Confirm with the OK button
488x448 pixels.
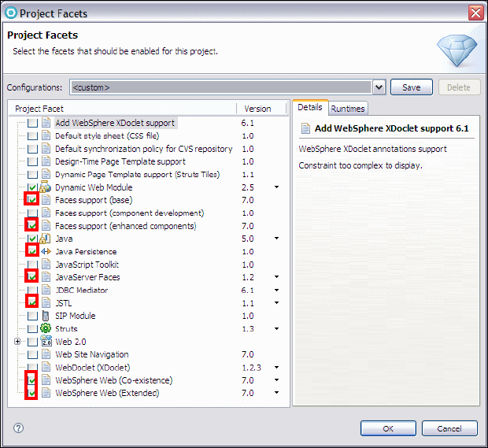388,428
